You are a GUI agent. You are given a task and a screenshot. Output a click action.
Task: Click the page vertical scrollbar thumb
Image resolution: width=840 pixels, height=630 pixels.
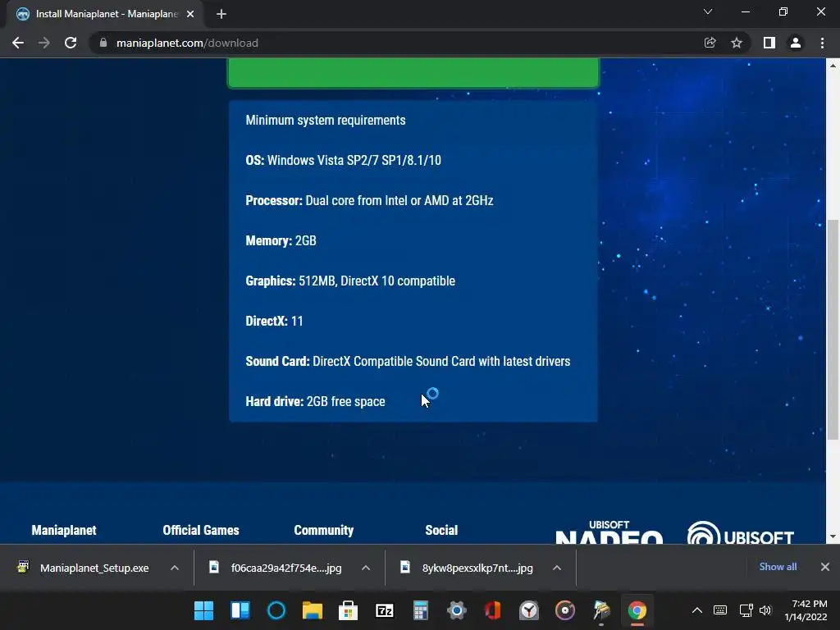click(x=833, y=330)
